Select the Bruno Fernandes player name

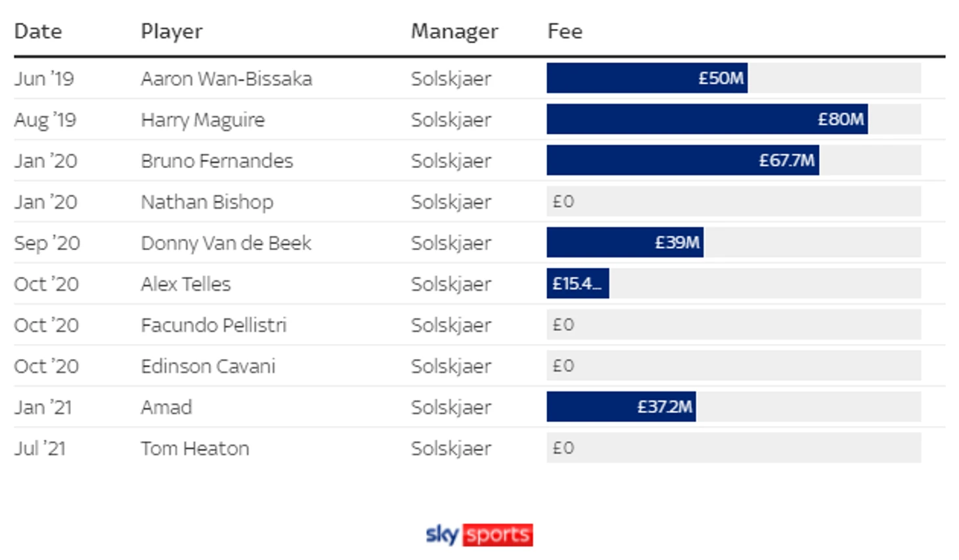(217, 161)
